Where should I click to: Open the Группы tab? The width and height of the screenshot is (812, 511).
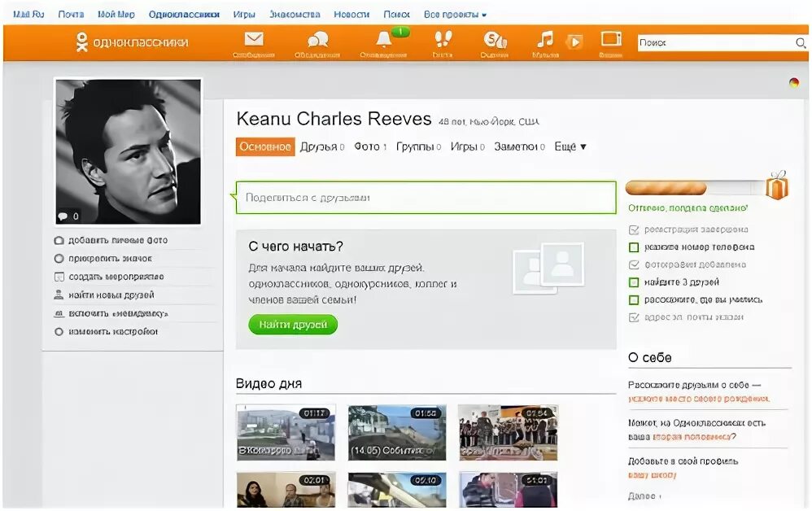[x=418, y=146]
